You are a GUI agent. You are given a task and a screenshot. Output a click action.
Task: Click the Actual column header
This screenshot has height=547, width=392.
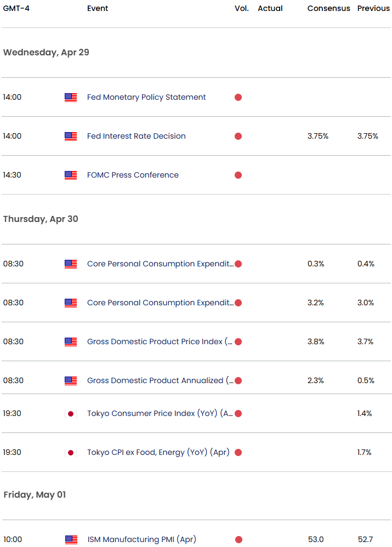tap(270, 9)
